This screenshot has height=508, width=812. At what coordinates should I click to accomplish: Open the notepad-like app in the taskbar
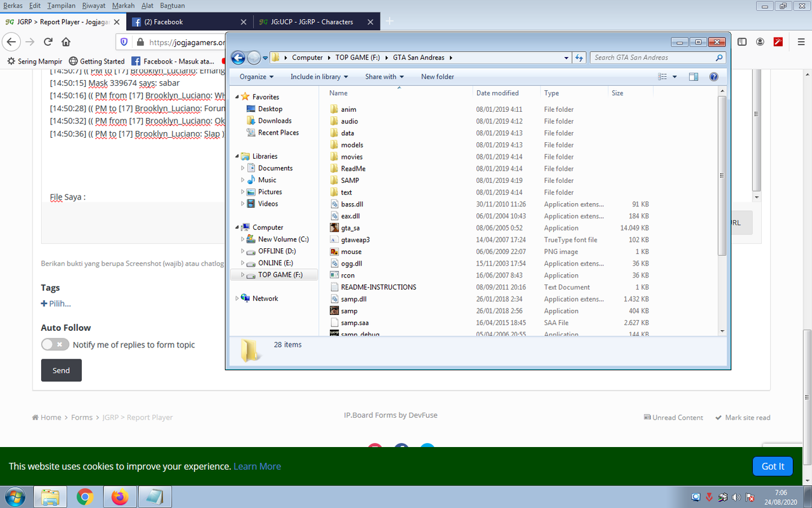(154, 497)
